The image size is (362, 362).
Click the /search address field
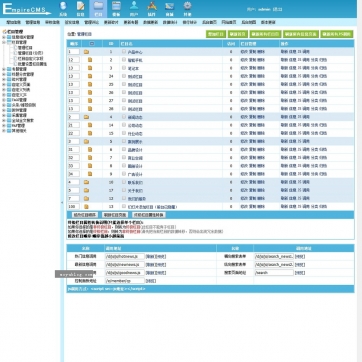(x=274, y=273)
